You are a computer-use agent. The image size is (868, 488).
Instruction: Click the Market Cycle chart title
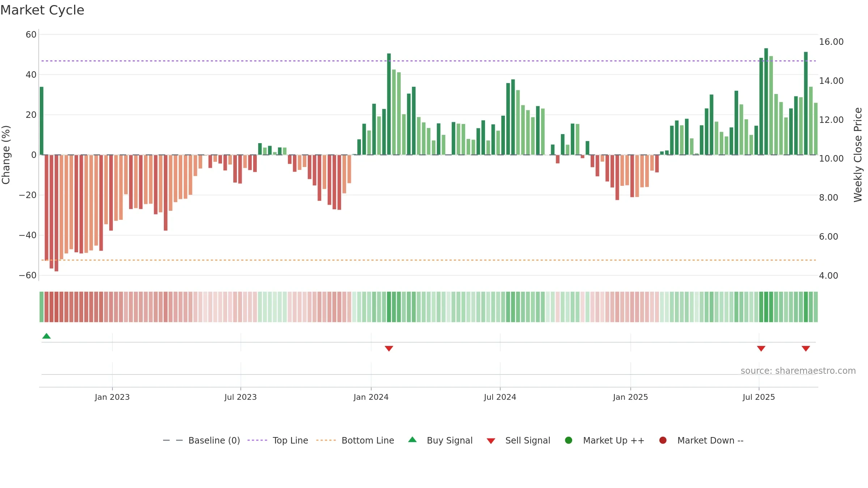click(42, 10)
